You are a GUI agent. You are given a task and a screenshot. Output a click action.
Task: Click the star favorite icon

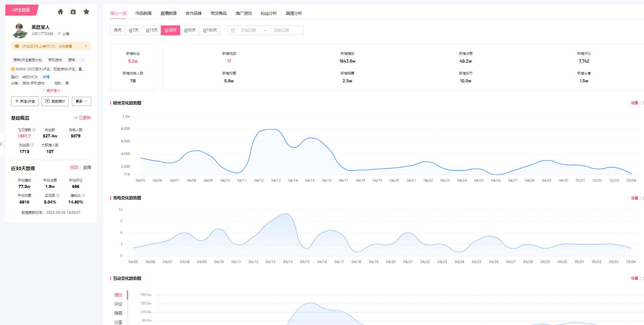coord(86,12)
